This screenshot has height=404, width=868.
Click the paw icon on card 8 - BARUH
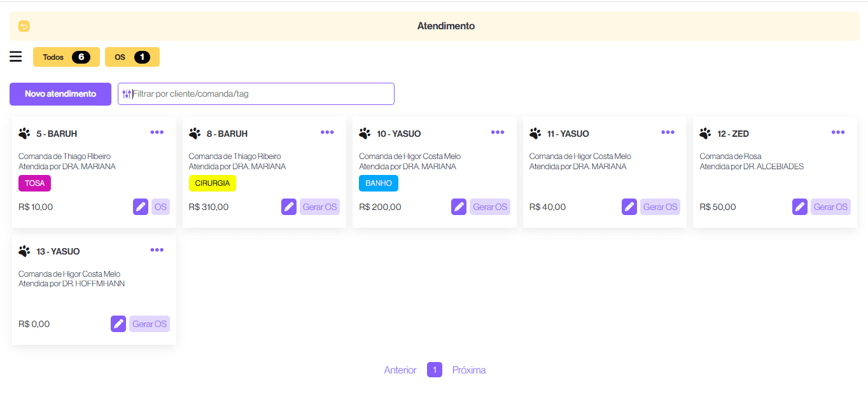pyautogui.click(x=195, y=134)
